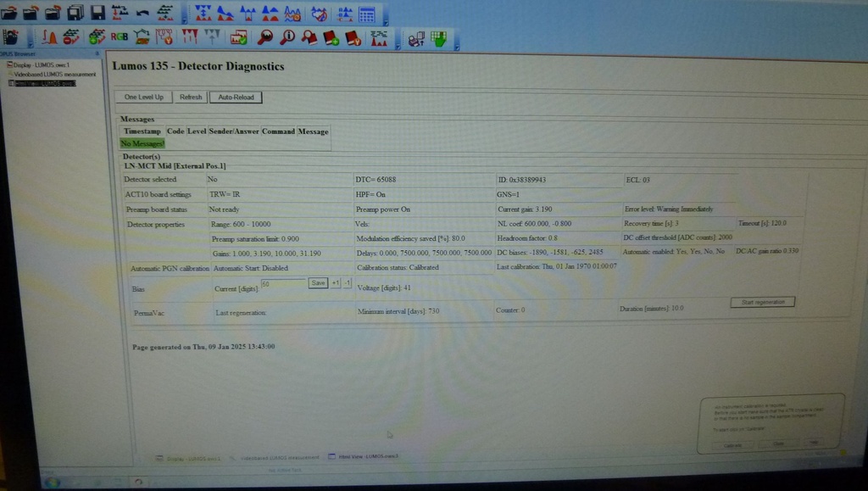Image resolution: width=868 pixels, height=491 pixels.
Task: Click the Voltage [digits]: 41 value
Action: click(x=384, y=287)
